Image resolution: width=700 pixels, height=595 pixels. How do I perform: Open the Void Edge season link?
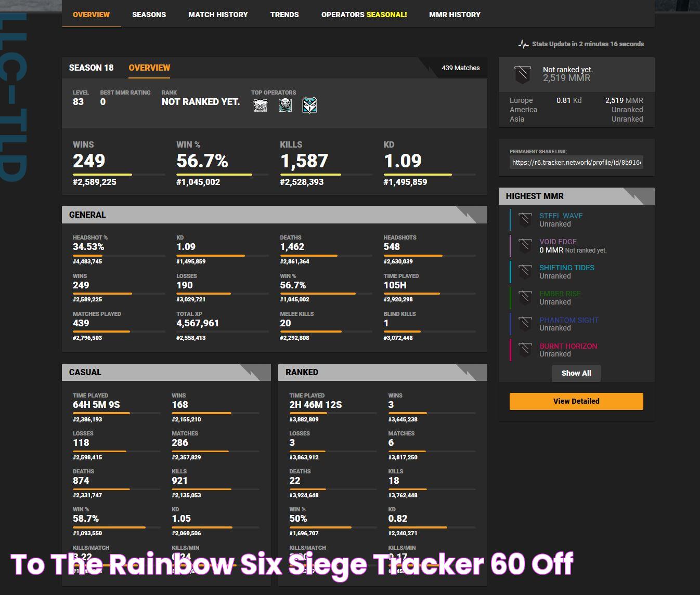click(x=558, y=242)
